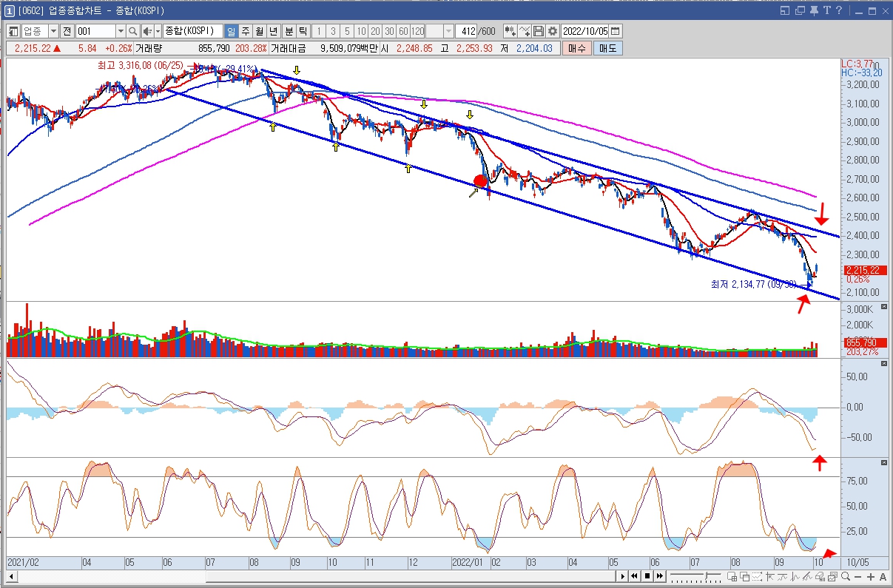
Task: Switch to minute 분 period
Action: click(288, 31)
